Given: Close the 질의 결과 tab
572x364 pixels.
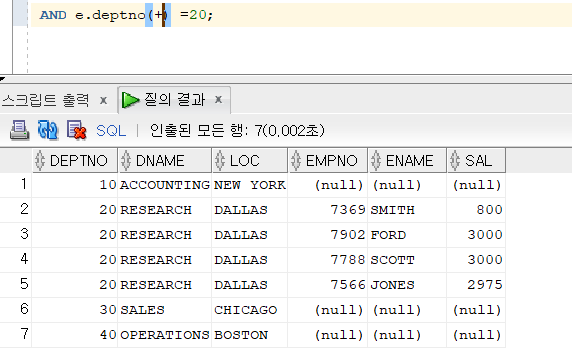Looking at the screenshot, I should [219, 99].
